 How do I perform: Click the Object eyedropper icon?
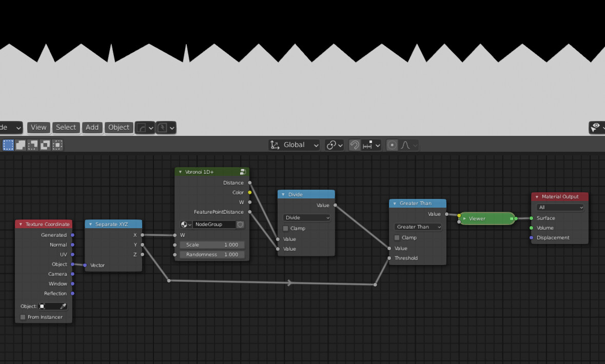(x=63, y=306)
